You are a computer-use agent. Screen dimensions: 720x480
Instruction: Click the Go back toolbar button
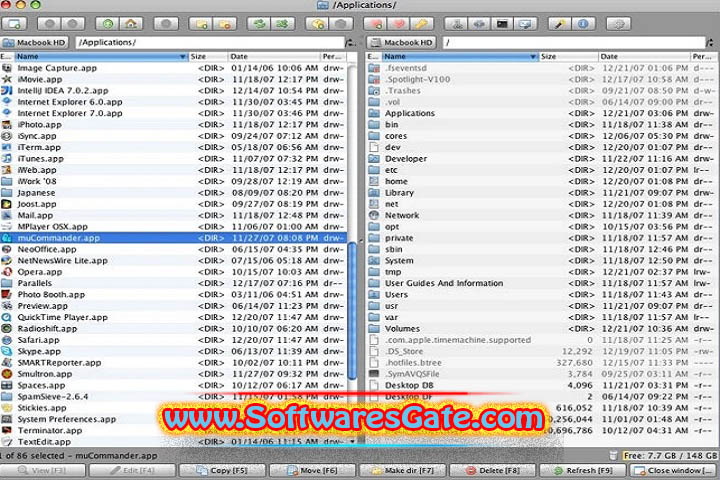(x=49, y=24)
